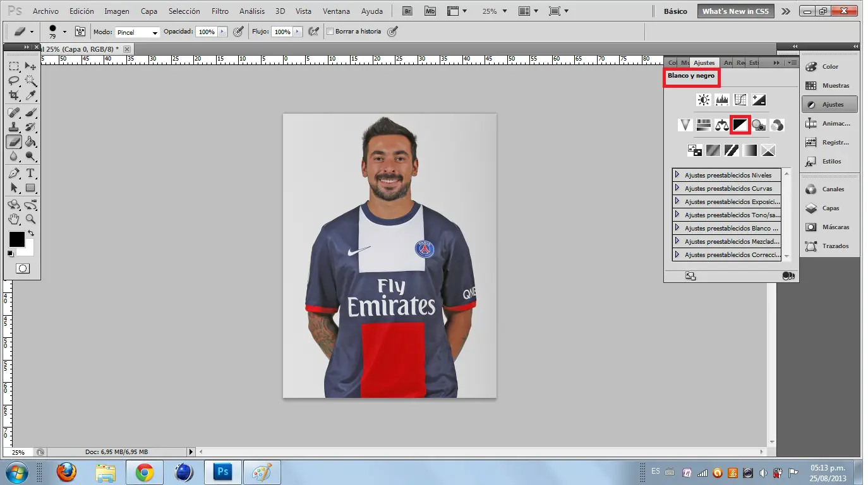This screenshot has width=868, height=485.
Task: Switch to the Ajustes panel tab
Action: click(704, 63)
